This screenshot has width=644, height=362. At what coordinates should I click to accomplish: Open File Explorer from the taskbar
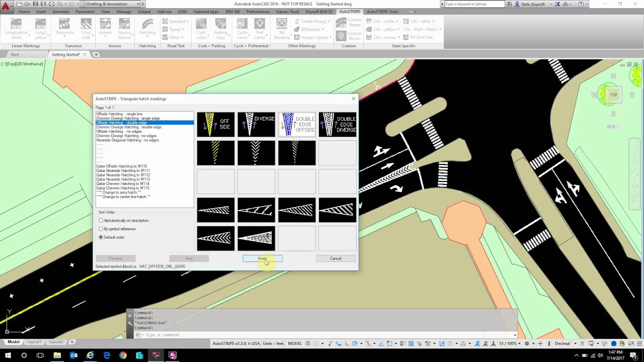(57, 355)
